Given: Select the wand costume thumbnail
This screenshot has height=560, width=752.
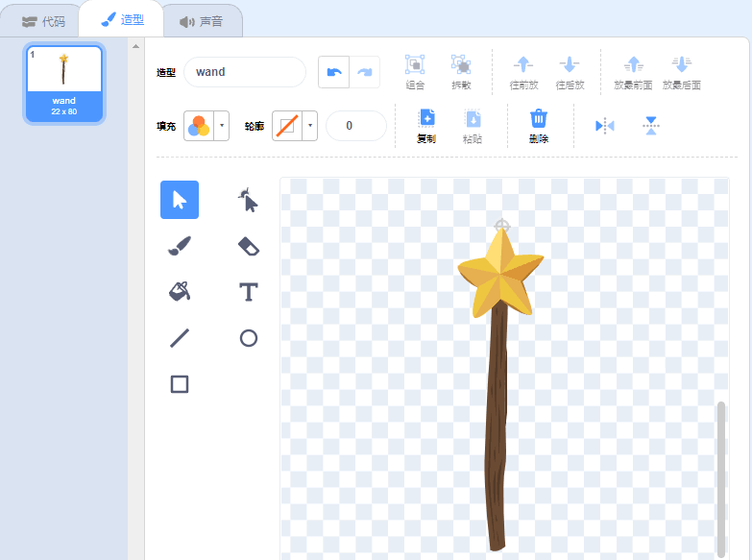Looking at the screenshot, I should pyautogui.click(x=63, y=84).
